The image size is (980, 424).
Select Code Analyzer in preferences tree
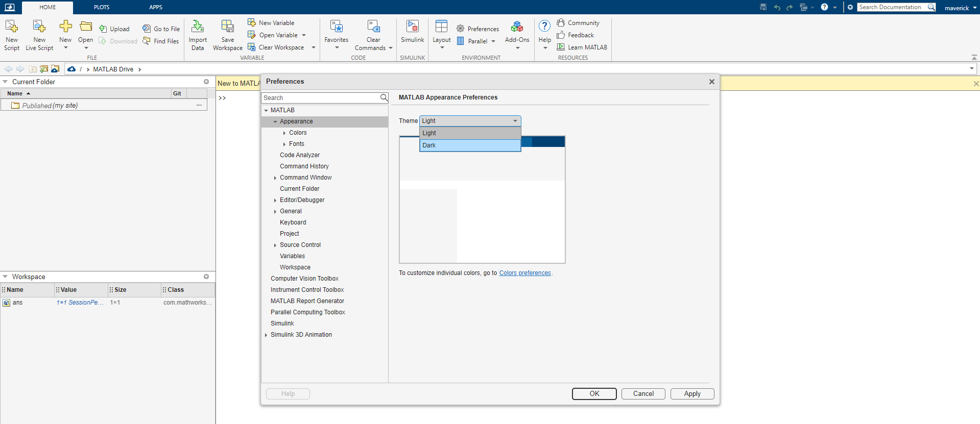tap(300, 155)
